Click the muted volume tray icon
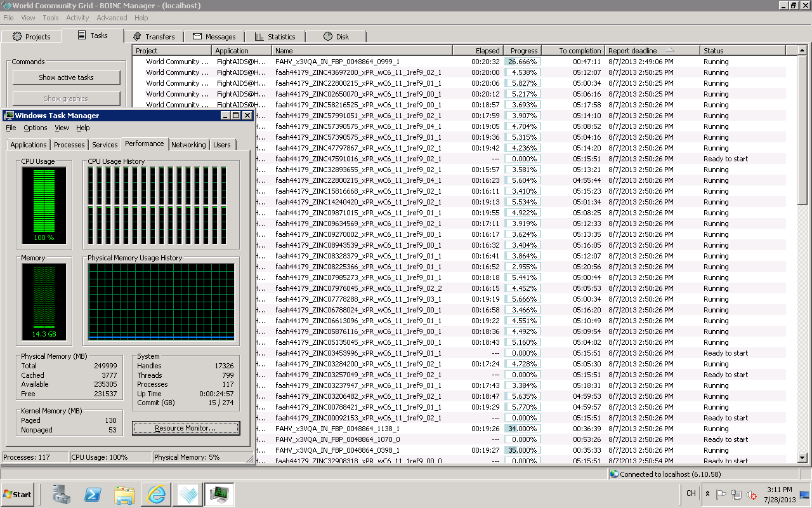 (x=752, y=494)
